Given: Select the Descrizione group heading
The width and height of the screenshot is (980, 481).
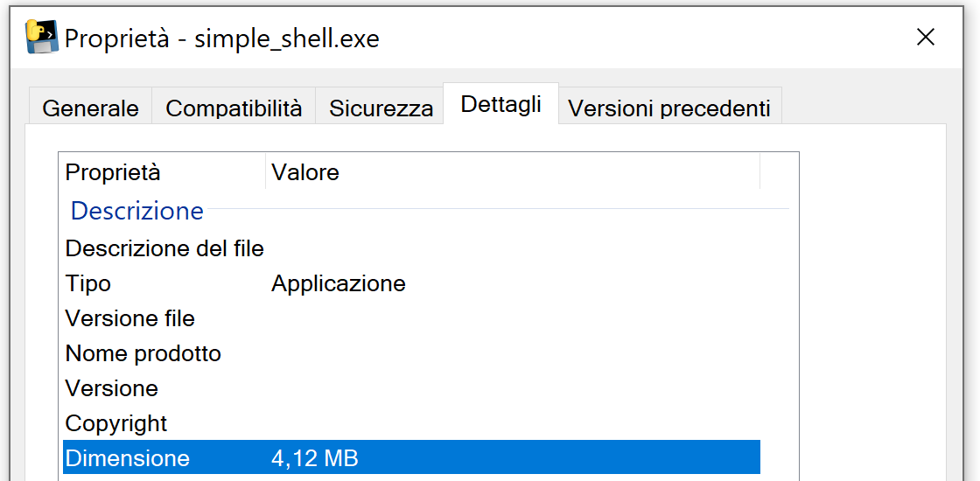Looking at the screenshot, I should coord(137,211).
